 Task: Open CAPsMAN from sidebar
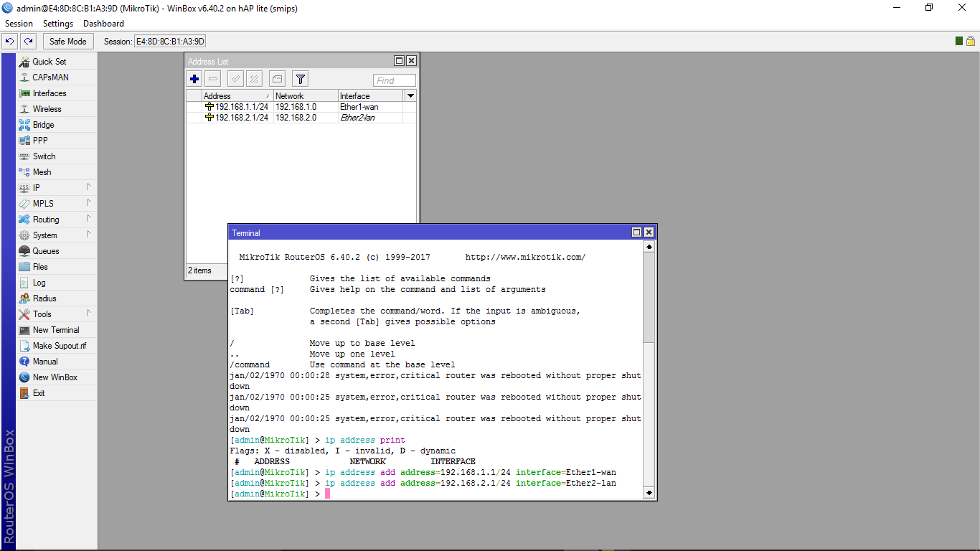(57, 77)
